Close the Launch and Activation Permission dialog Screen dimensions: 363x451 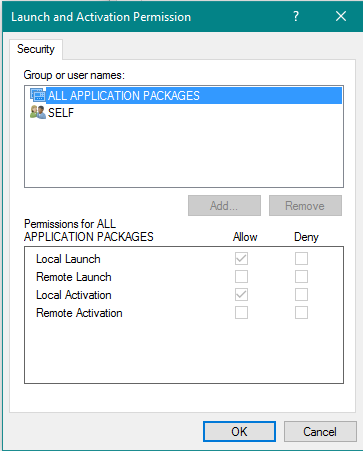pyautogui.click(x=341, y=16)
